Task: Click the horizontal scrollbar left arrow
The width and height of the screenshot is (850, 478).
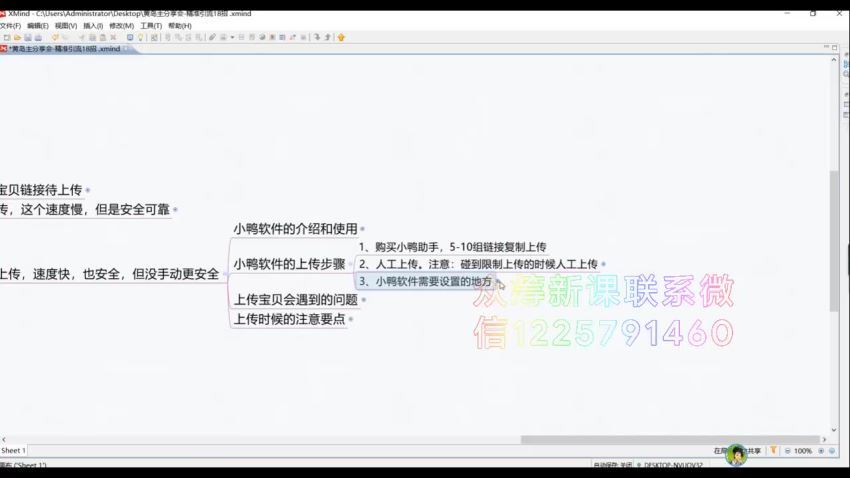Action: pyautogui.click(x=4, y=440)
